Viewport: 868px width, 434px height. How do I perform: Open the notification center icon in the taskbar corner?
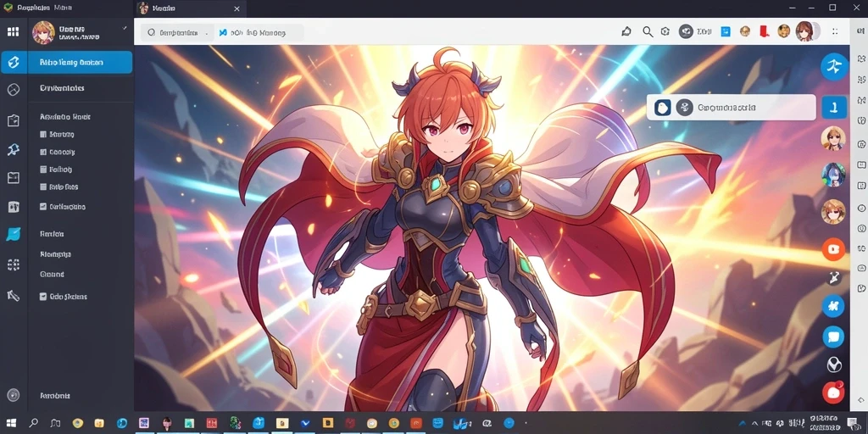[853, 424]
